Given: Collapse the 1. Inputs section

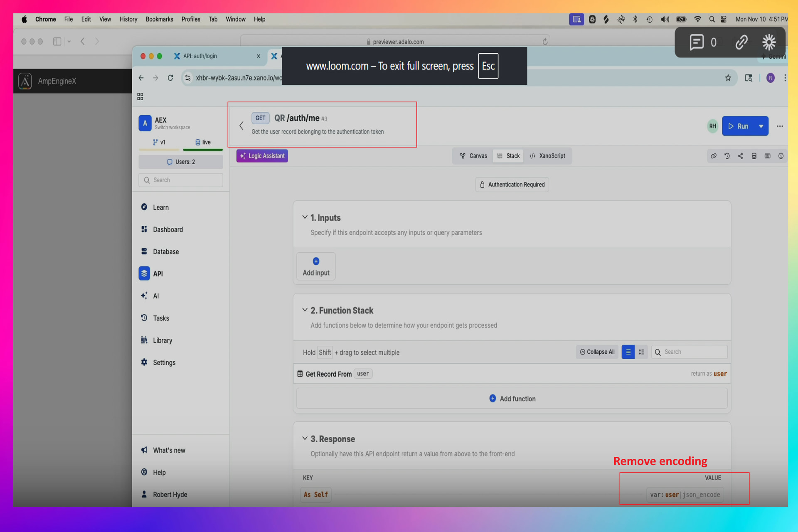Looking at the screenshot, I should (x=305, y=217).
